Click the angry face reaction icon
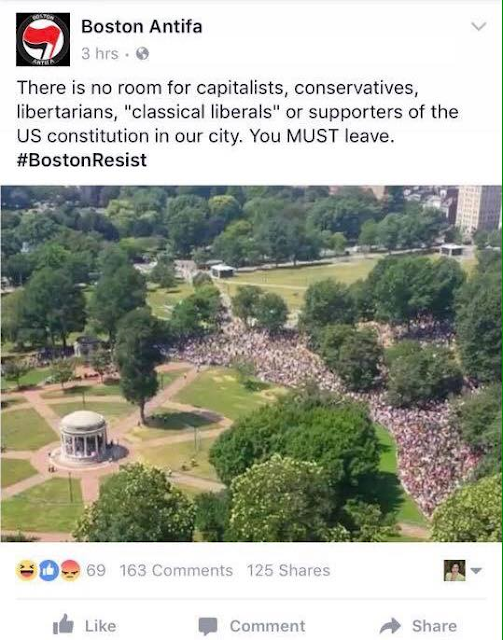The width and height of the screenshot is (503, 640). 70,570
